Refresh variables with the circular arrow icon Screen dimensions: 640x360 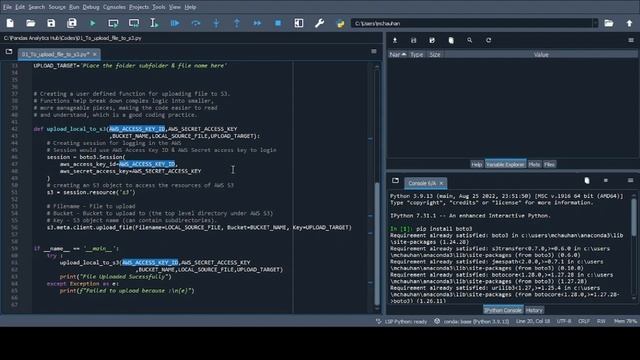pyautogui.click(x=489, y=40)
